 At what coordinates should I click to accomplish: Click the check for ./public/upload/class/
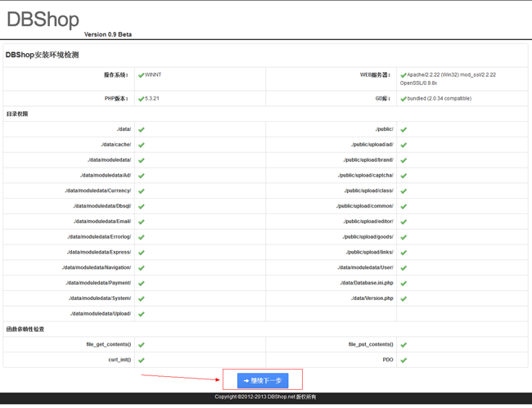pyautogui.click(x=404, y=191)
